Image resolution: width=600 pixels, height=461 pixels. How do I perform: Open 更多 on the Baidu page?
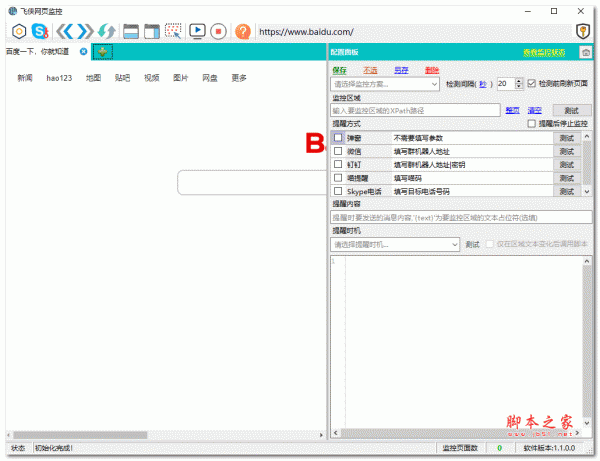239,78
